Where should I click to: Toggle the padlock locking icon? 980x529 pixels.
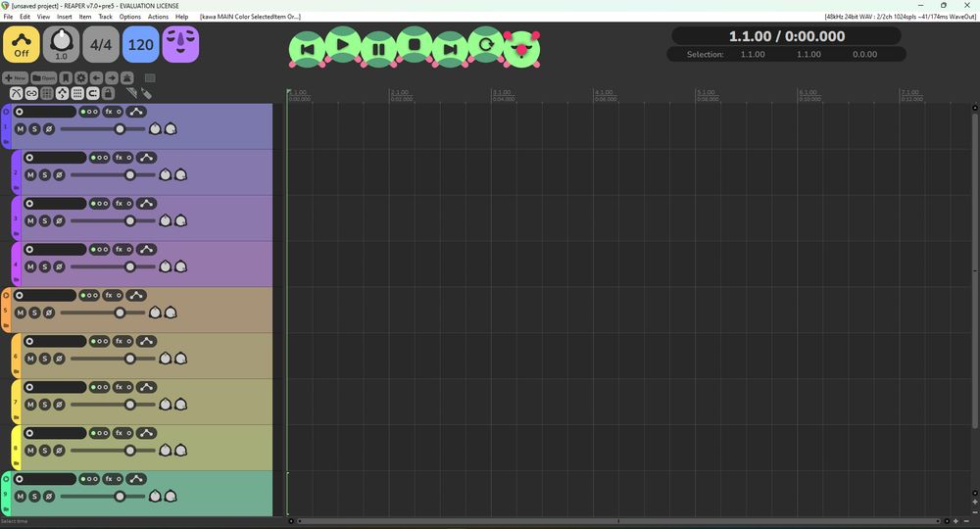108,94
